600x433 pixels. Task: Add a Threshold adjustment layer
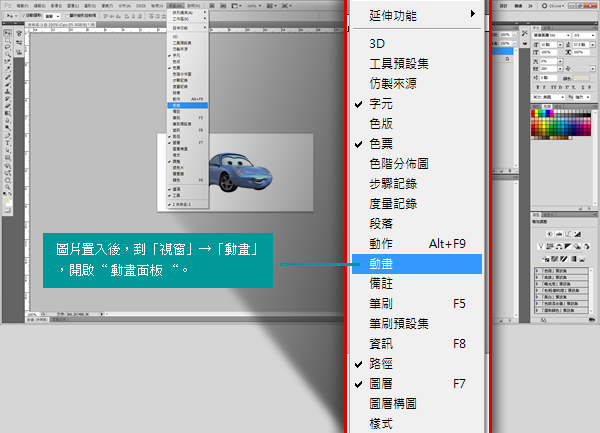pyautogui.click(x=564, y=259)
